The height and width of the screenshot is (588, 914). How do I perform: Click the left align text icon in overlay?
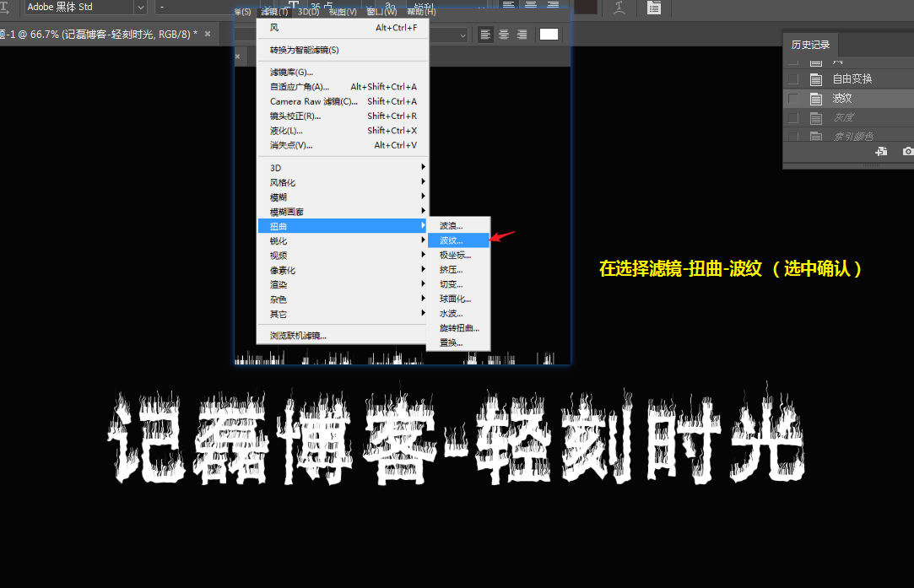[x=485, y=35]
